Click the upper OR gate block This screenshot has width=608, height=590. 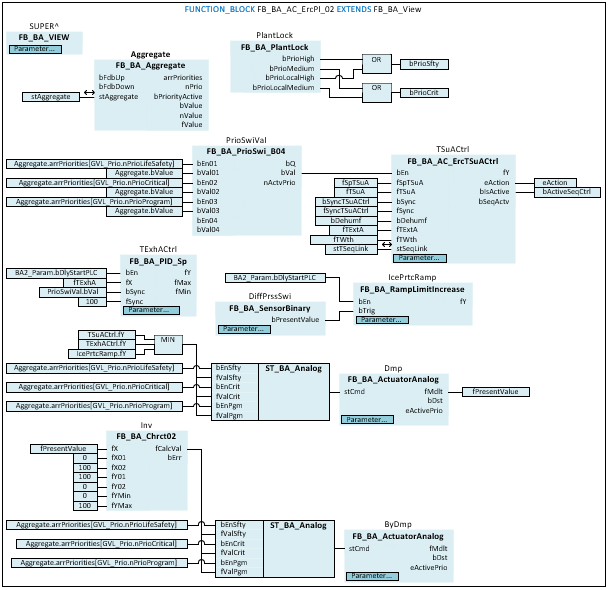[x=377, y=64]
